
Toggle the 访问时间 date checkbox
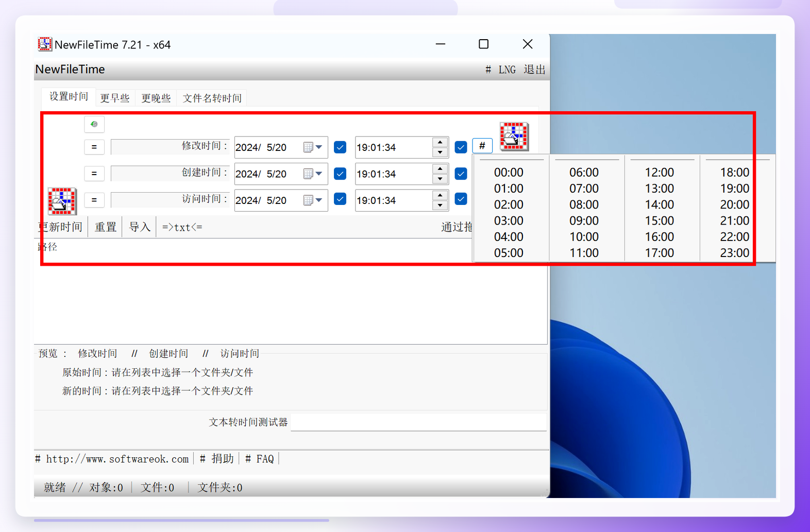tap(340, 199)
